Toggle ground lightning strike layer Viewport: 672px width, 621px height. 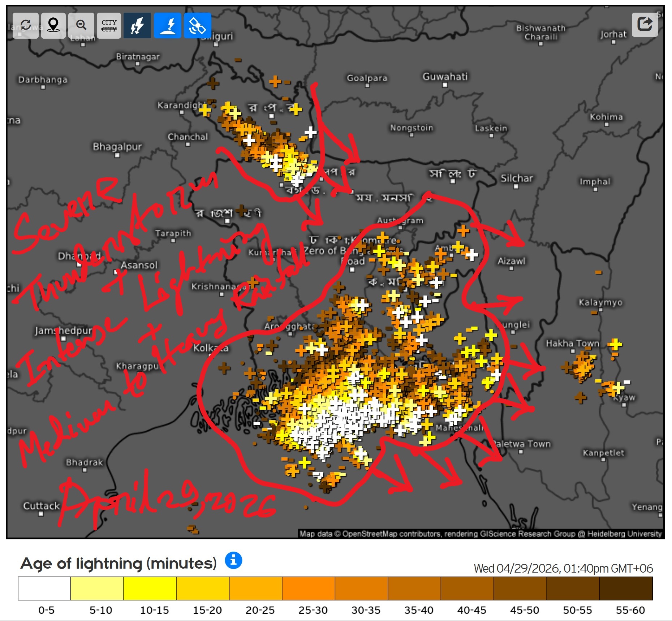[168, 25]
